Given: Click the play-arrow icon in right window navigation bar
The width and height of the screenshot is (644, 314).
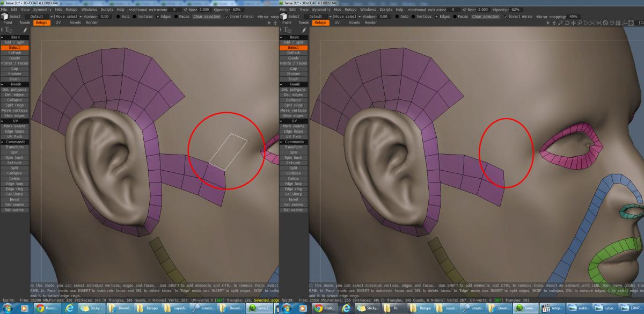Looking at the screenshot, I should [586, 23].
